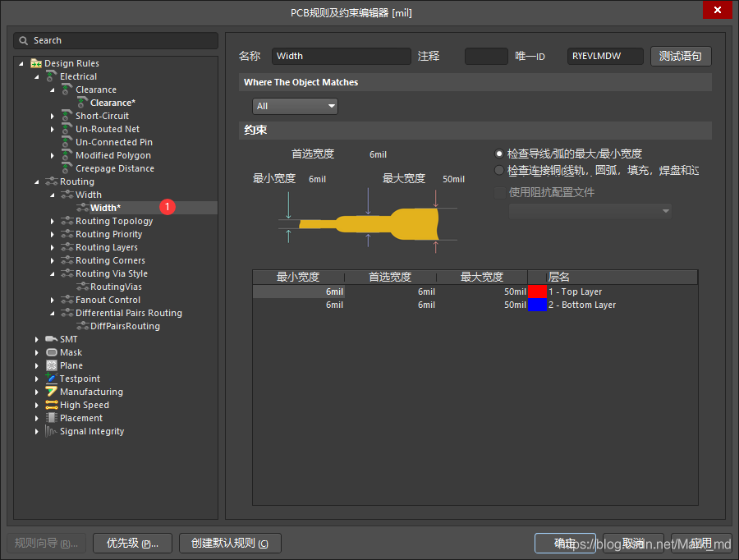Select the Manufacturing category icon

(x=50, y=392)
